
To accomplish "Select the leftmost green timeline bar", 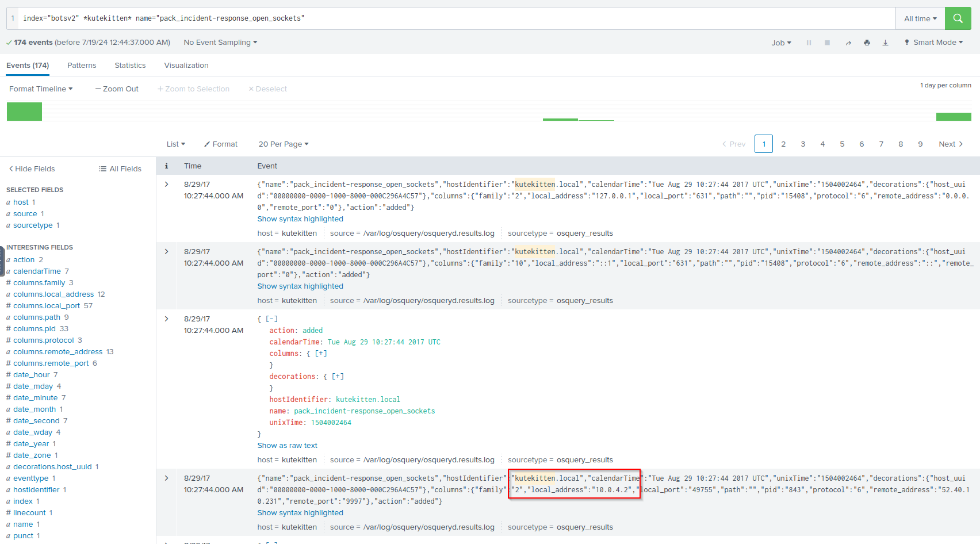I will (24, 112).
